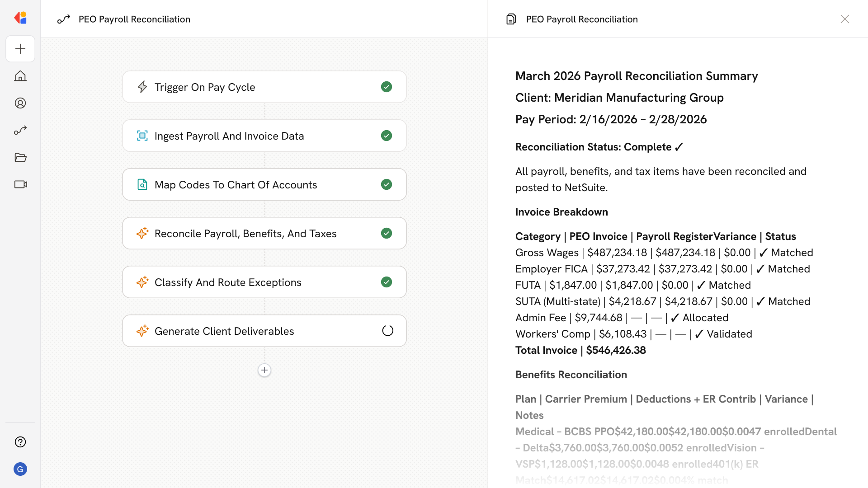Click the G user avatar

tap(20, 469)
